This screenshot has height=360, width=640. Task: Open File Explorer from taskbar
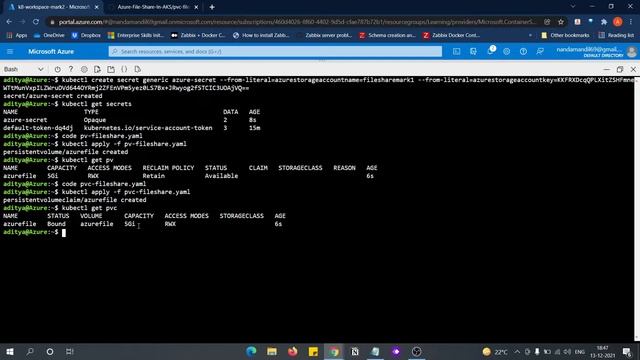272,351
